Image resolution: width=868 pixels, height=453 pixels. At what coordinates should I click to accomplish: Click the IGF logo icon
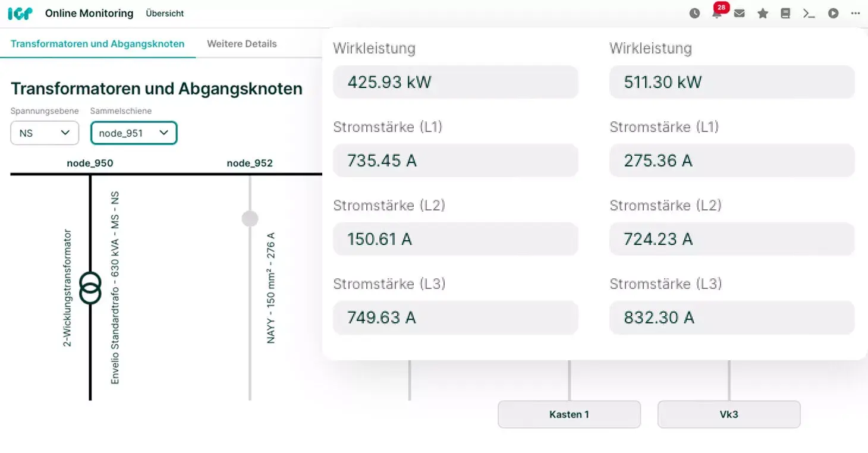coord(20,13)
